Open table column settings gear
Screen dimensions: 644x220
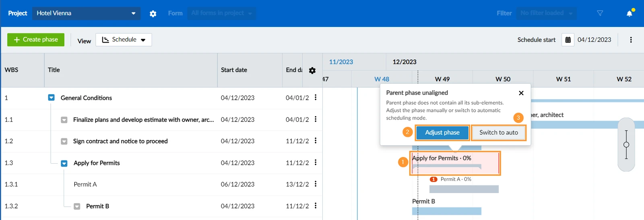[x=312, y=70]
